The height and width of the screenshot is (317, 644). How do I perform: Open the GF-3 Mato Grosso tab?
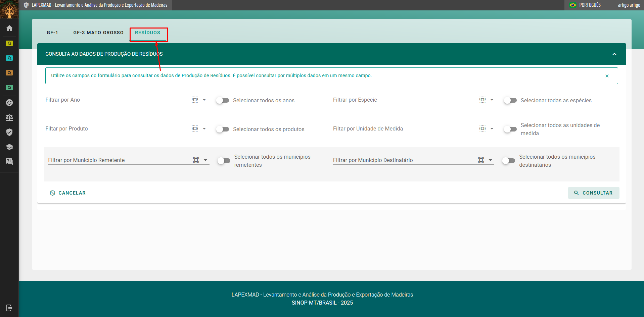(98, 33)
